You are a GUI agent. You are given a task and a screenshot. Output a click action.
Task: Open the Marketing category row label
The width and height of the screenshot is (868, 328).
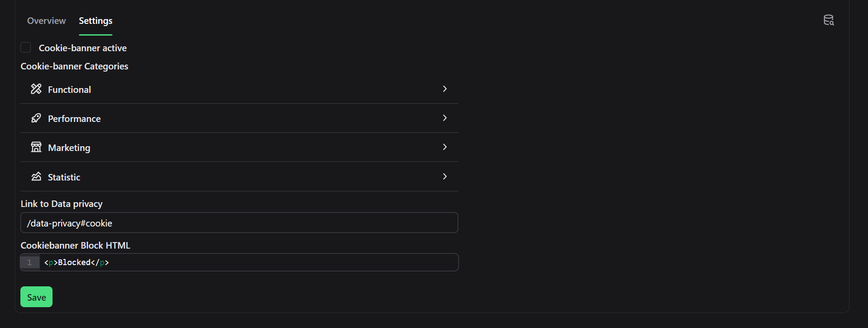pos(69,148)
